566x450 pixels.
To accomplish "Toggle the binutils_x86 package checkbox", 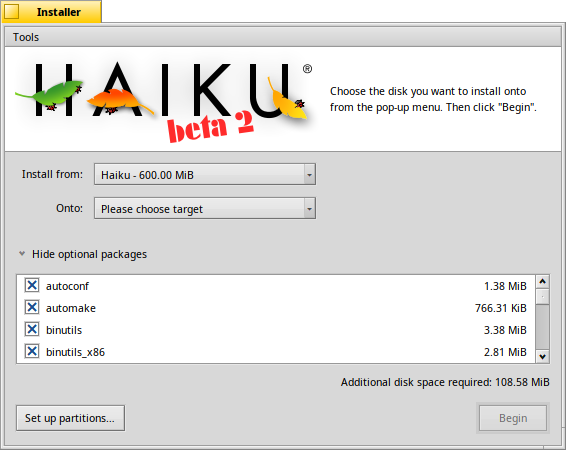I will tap(32, 351).
